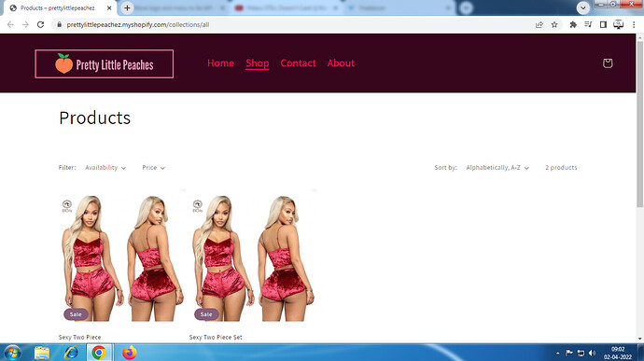Click the Pretty Little Peaches logo
The height and width of the screenshot is (361, 644).
point(105,64)
